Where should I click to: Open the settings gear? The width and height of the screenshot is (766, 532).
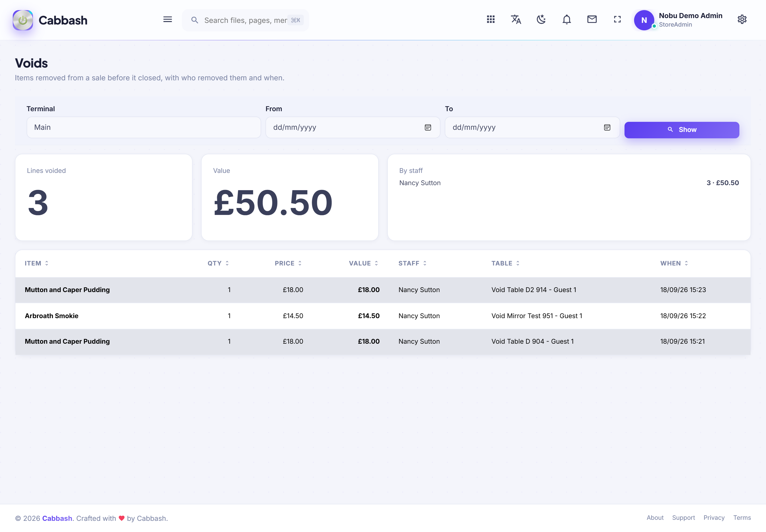point(742,19)
